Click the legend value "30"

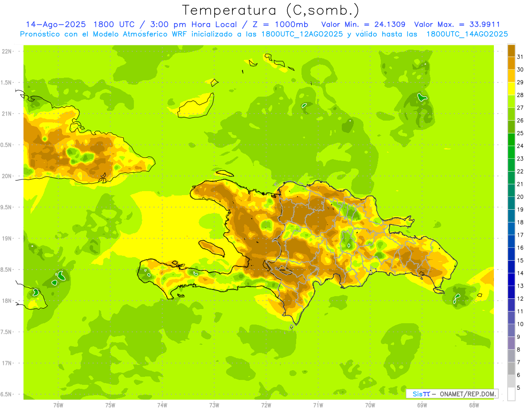(x=520, y=70)
